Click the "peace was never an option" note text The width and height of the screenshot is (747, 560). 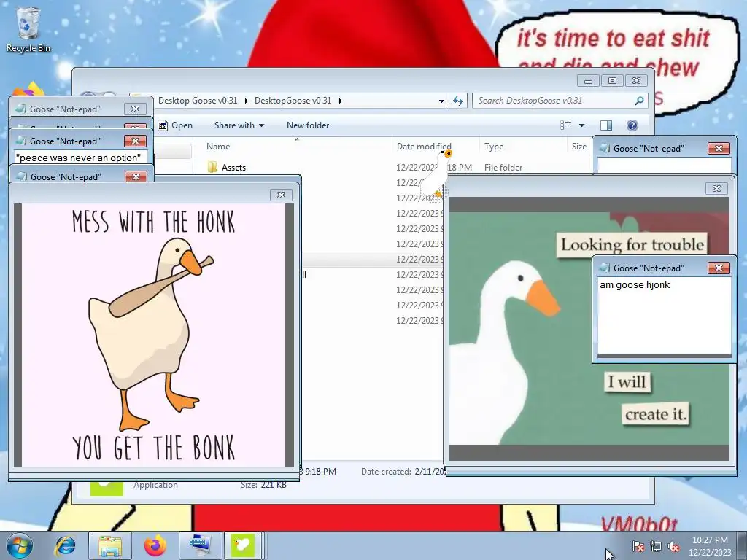[78, 157]
